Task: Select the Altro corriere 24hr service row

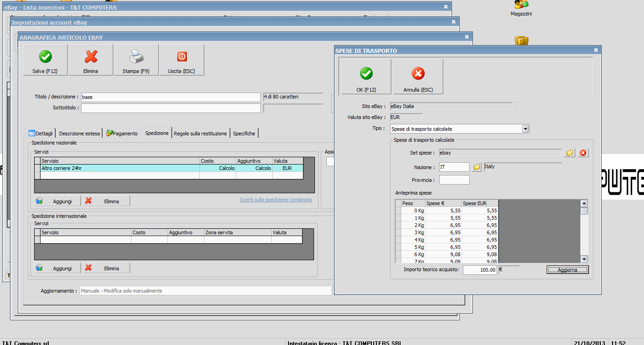Action: coord(120,168)
